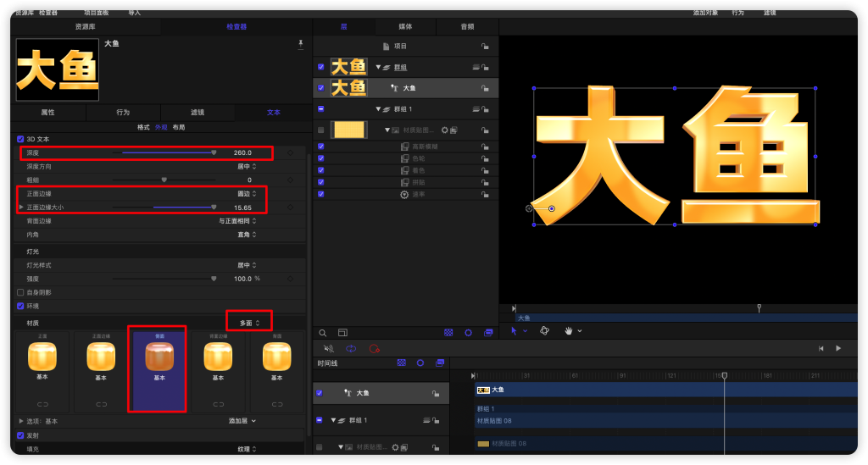Open the 媒体 tab in project pane
The image size is (868, 465).
click(405, 27)
